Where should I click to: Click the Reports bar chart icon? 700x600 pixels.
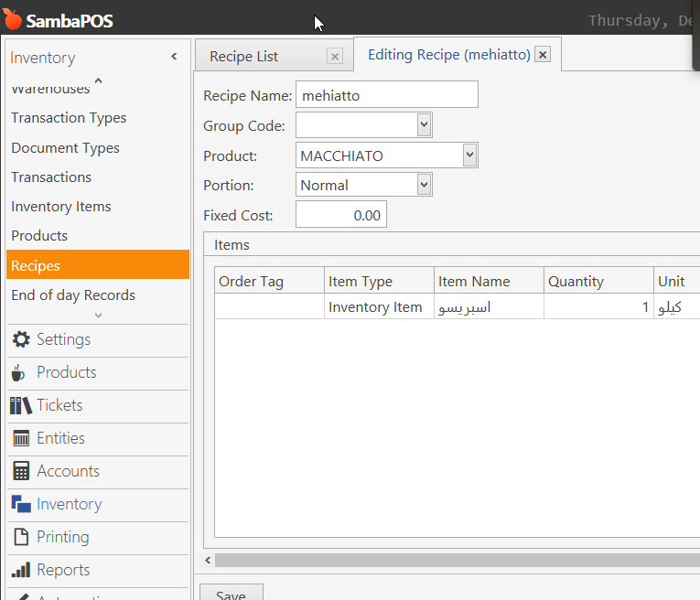(21, 570)
